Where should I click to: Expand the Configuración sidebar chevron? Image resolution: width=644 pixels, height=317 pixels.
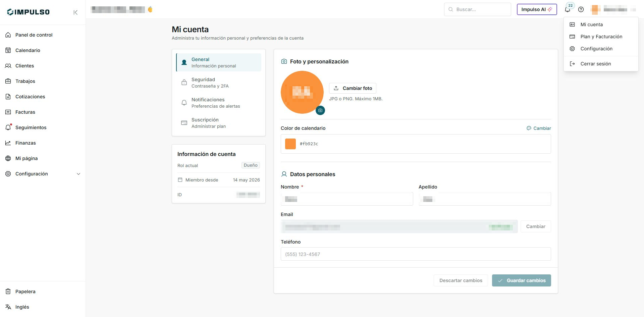78,174
